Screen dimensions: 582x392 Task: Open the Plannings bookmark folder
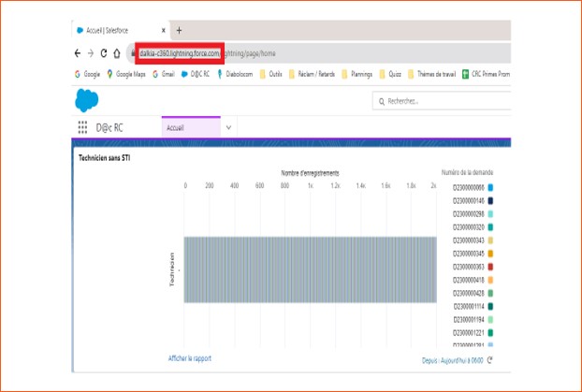click(x=356, y=74)
